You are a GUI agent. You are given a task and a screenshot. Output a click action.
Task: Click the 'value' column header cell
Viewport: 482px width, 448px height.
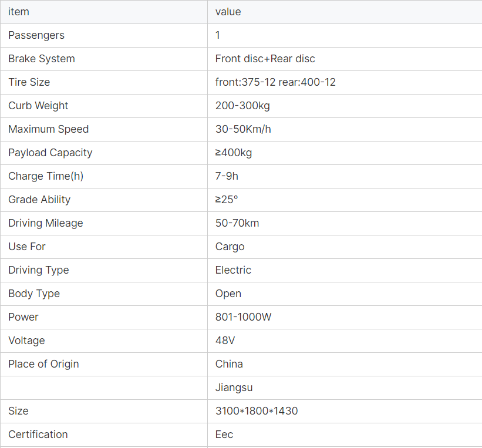pos(228,12)
